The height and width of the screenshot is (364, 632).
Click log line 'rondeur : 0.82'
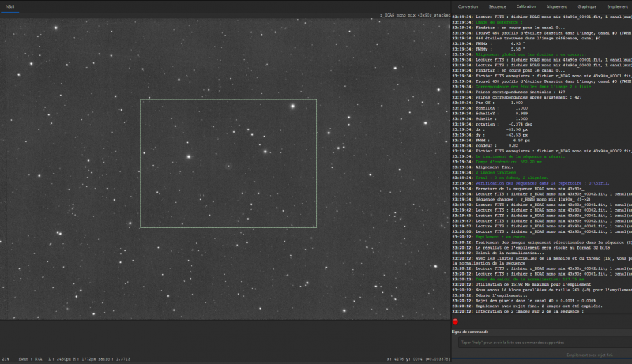click(x=497, y=146)
